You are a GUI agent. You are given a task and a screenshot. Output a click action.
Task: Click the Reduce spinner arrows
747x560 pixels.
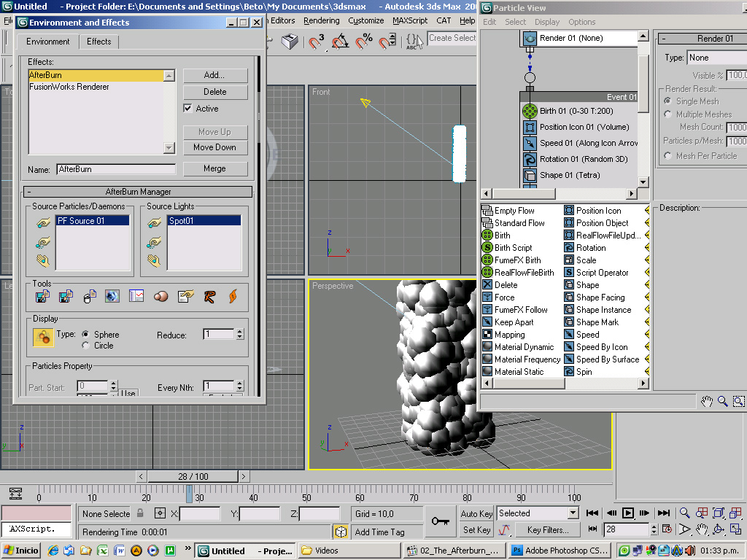(x=239, y=334)
